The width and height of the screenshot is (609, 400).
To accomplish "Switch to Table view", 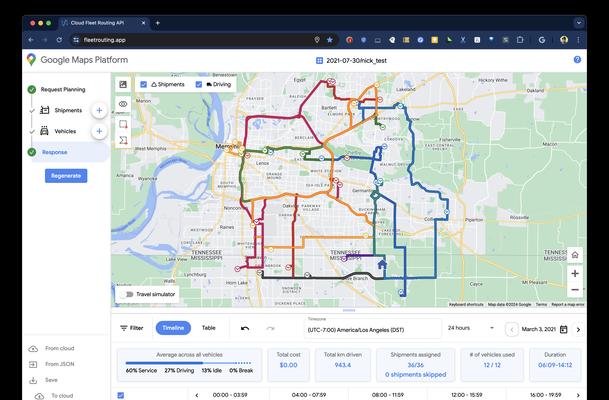I will pyautogui.click(x=209, y=328).
